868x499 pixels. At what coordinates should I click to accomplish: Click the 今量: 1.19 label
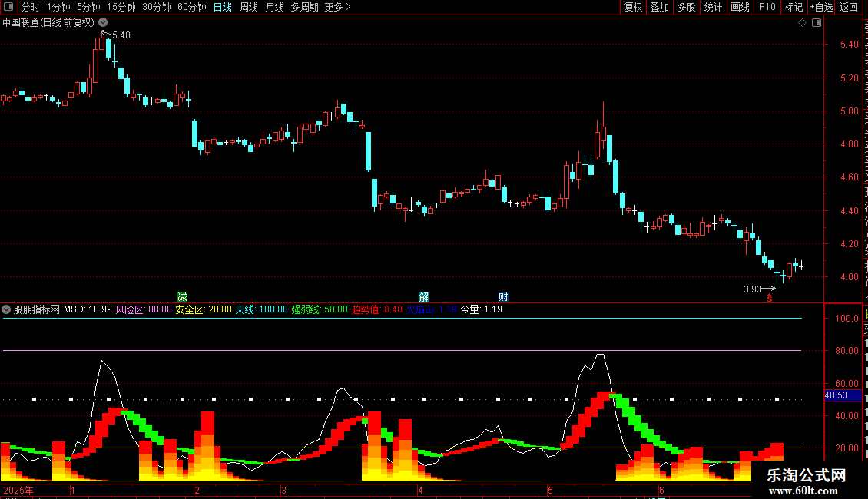pos(481,310)
